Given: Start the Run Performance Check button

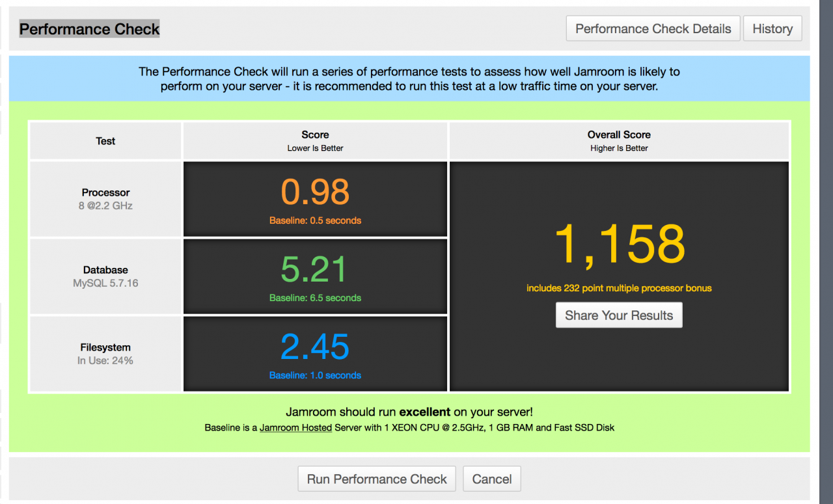Looking at the screenshot, I should [x=377, y=479].
